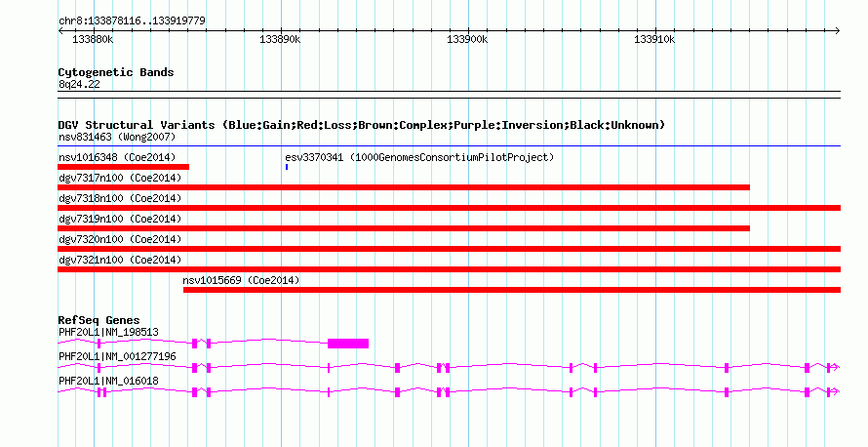The width and height of the screenshot is (868, 447).
Task: Click the red loss bar of dgv7317n100
Action: [404, 187]
